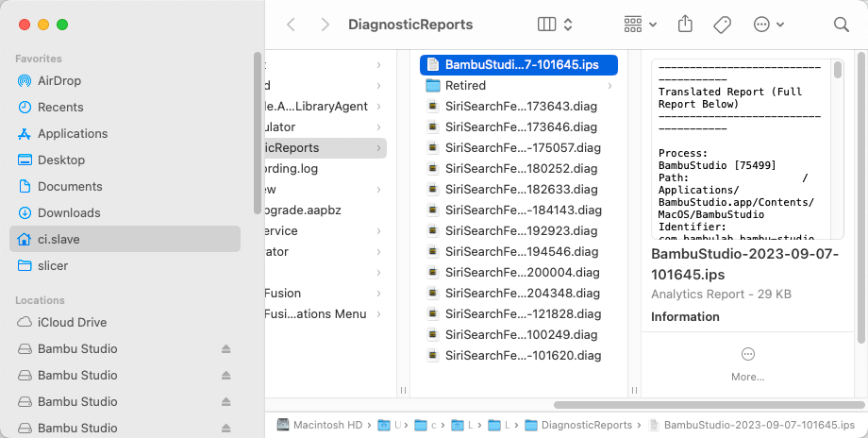
Task: Open Downloads in the sidebar
Action: (125, 212)
